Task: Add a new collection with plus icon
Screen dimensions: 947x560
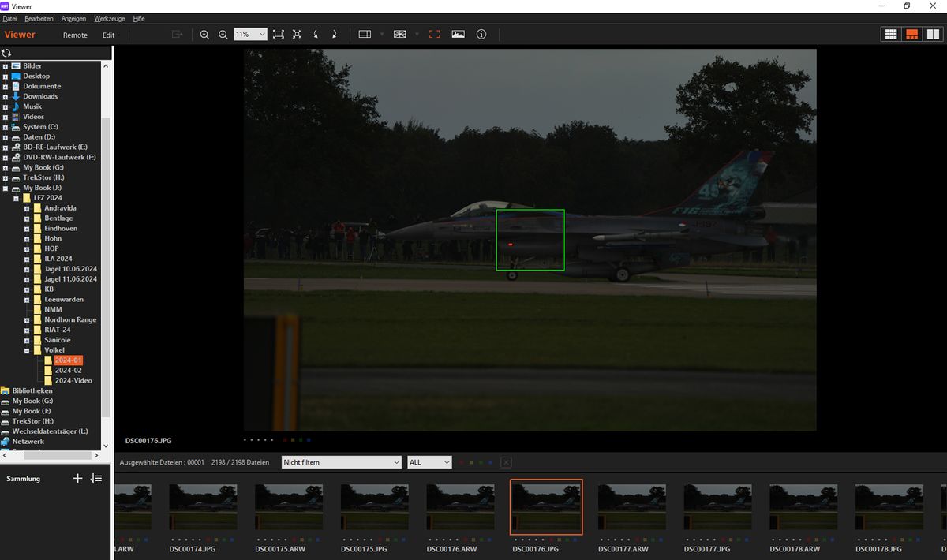Action: click(77, 478)
